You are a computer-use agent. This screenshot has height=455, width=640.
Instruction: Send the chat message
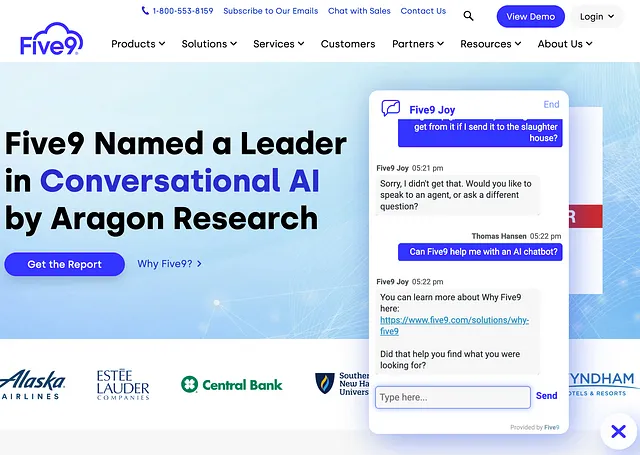(x=546, y=395)
